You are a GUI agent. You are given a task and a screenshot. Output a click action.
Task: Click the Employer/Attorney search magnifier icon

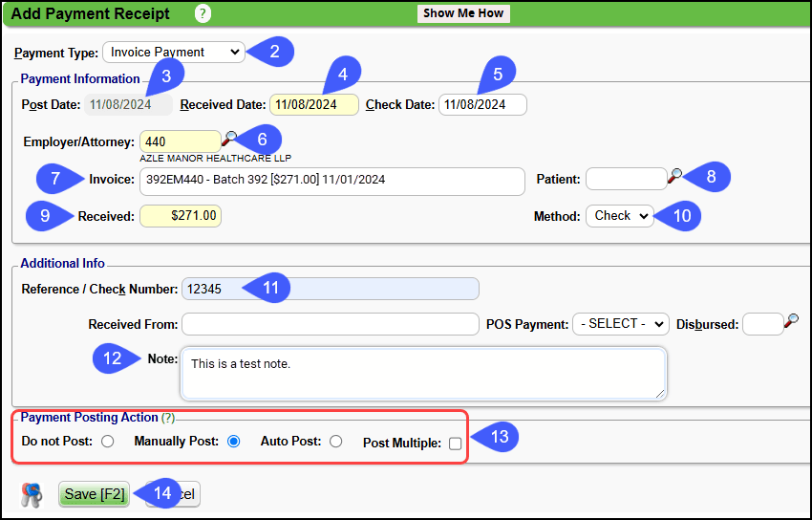coord(229,140)
